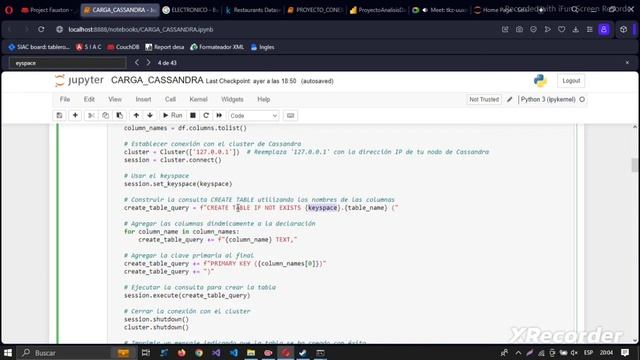640x360 pixels.
Task: Rename notebook by clicking CARGA_CASSANDRA title
Action: [157, 80]
